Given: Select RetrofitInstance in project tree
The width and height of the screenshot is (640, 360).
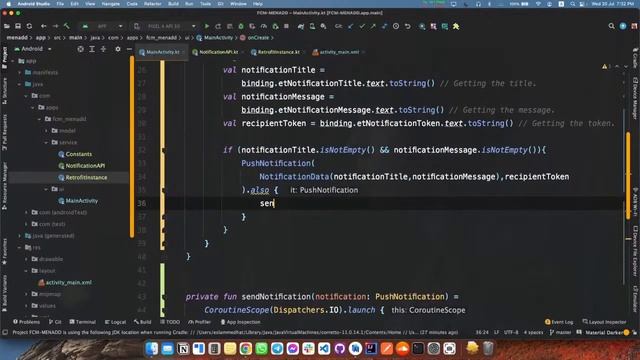Looking at the screenshot, I should 83,178.
